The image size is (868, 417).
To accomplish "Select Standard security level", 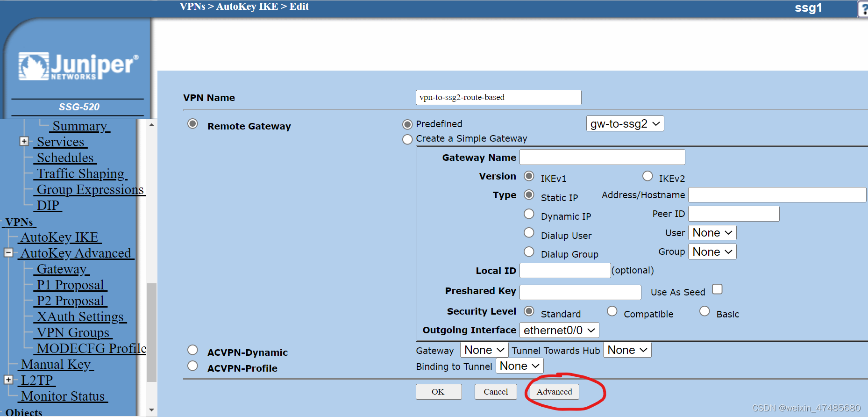I will (529, 311).
